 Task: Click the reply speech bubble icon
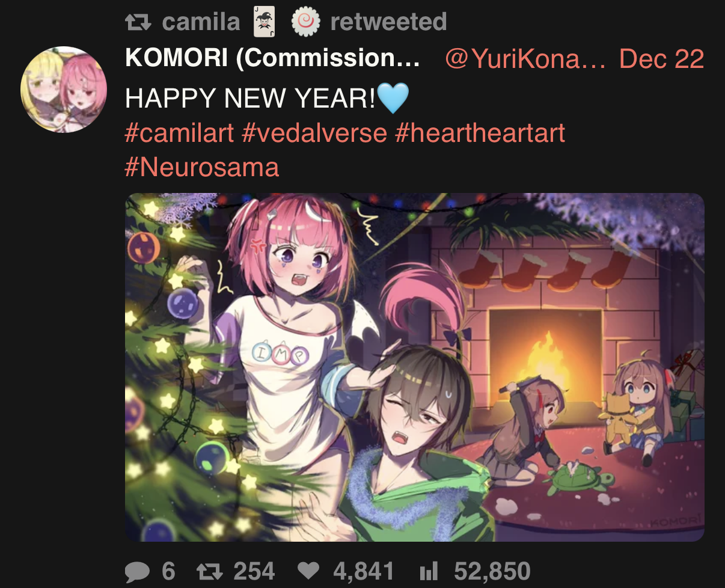click(x=138, y=571)
